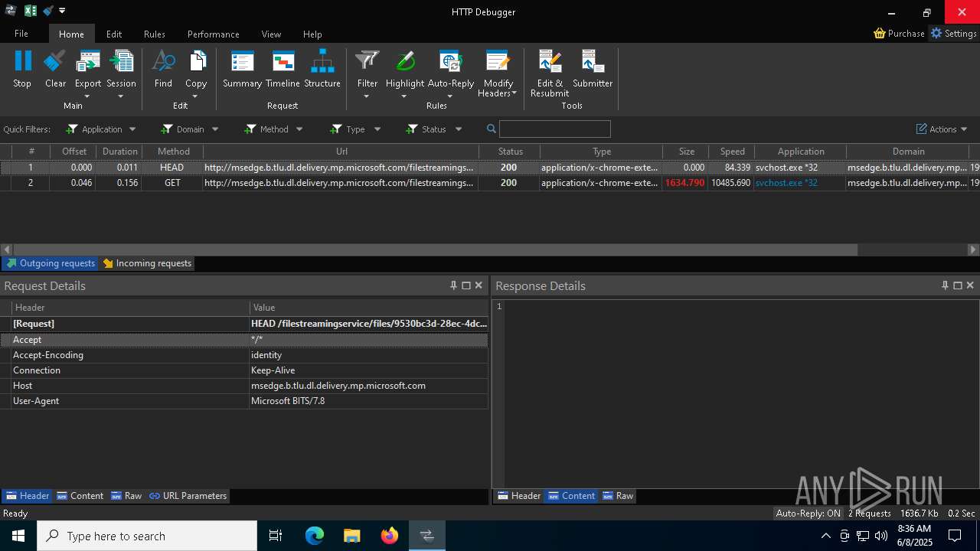Close the Request Details panel

479,285
